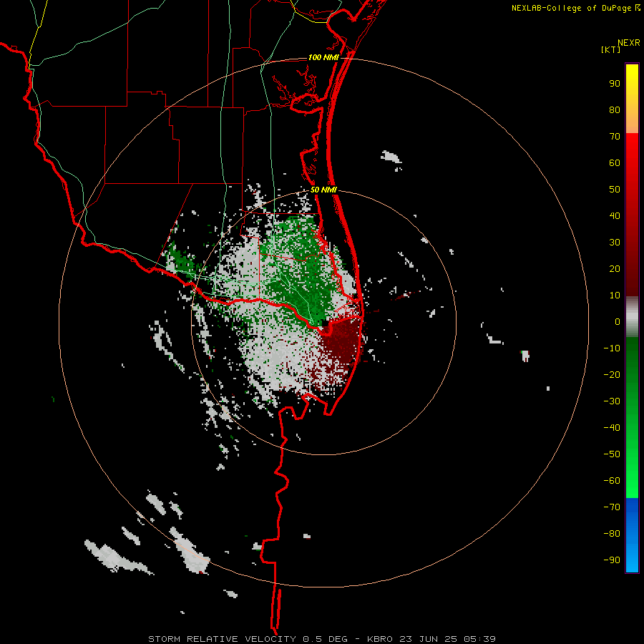The width and height of the screenshot is (644, 644).
Task: Click the 50 value on the velocity scale
Action: (x=615, y=190)
